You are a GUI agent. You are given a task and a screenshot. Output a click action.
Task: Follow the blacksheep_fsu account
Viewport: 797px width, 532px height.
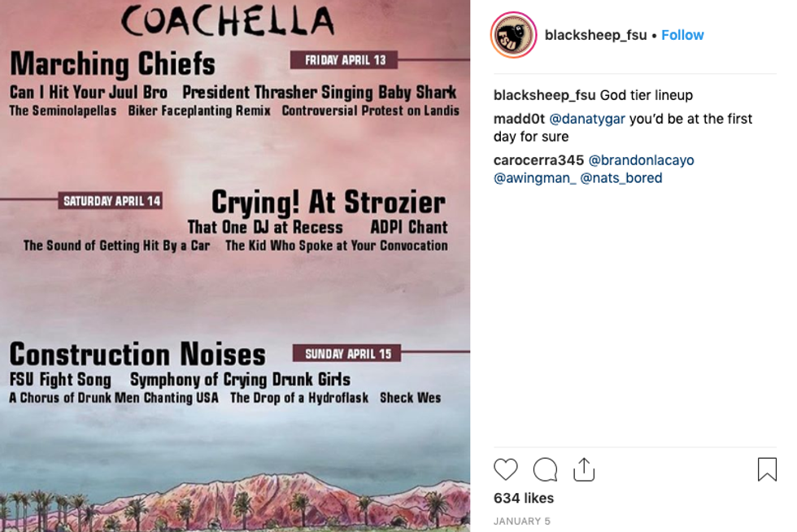click(x=682, y=35)
